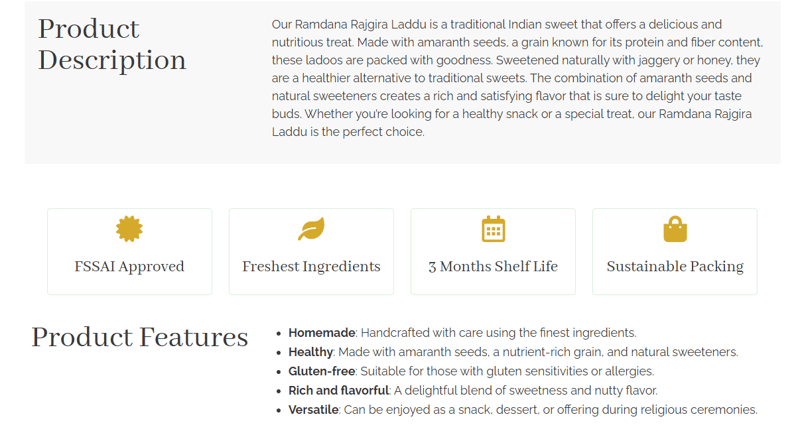Screen dimensions: 800x443
Task: Click the 'Sustainable Packing' label
Action: [x=675, y=267]
